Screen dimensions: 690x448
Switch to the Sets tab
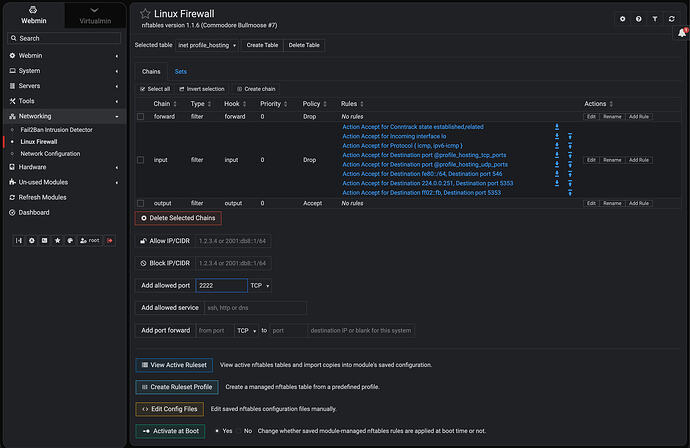point(180,71)
